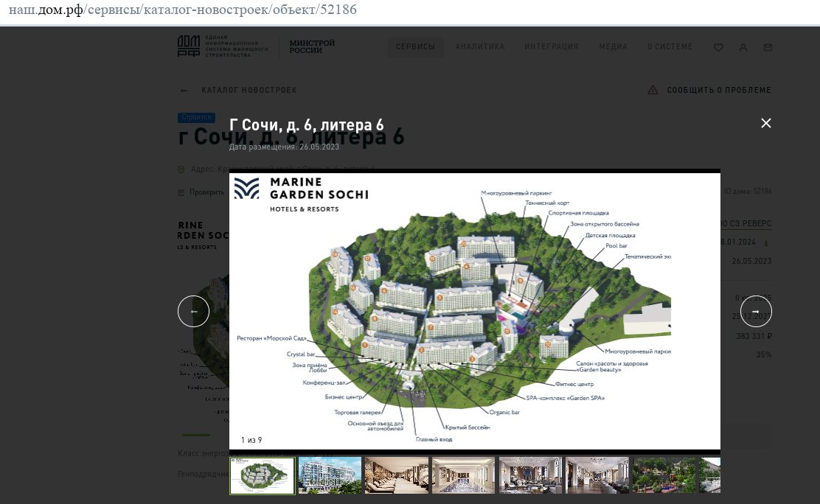This screenshot has height=504, width=820.
Task: Open favorites heart icon in header
Action: point(718,48)
